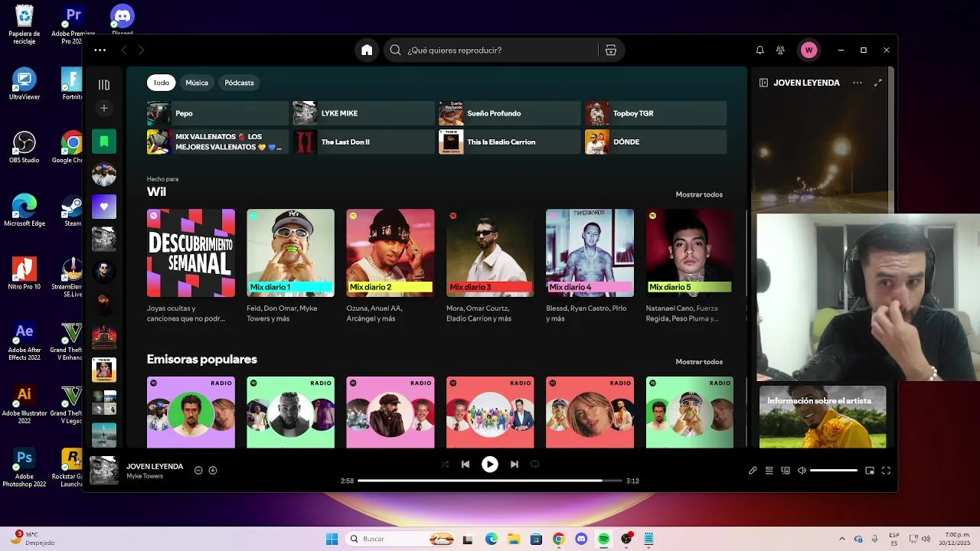Go to Spotify Home icon

coord(367,50)
